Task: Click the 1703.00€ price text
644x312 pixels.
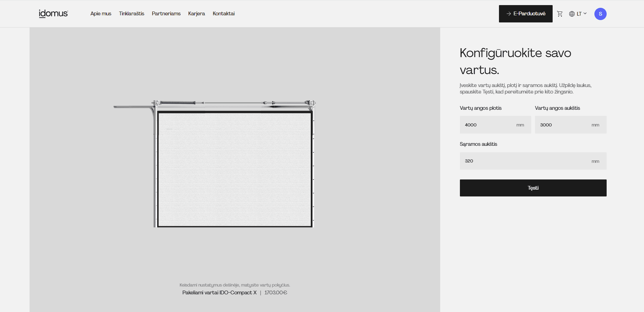Action: click(276, 293)
